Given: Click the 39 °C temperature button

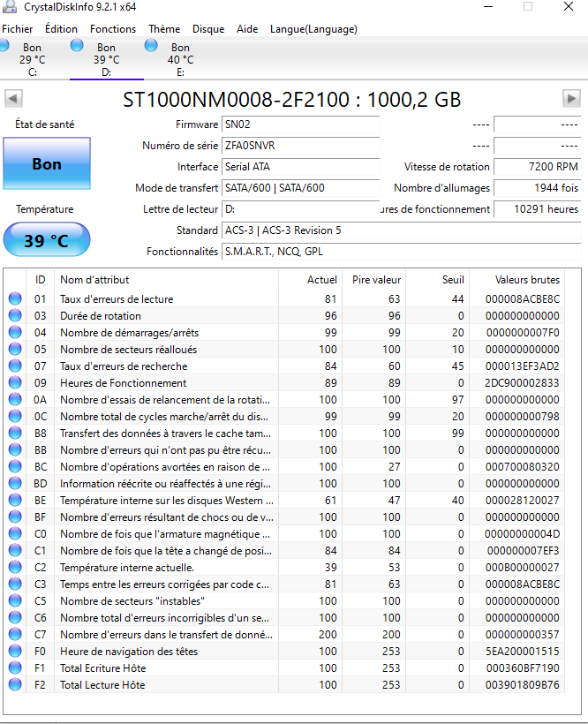Looking at the screenshot, I should 47,239.
